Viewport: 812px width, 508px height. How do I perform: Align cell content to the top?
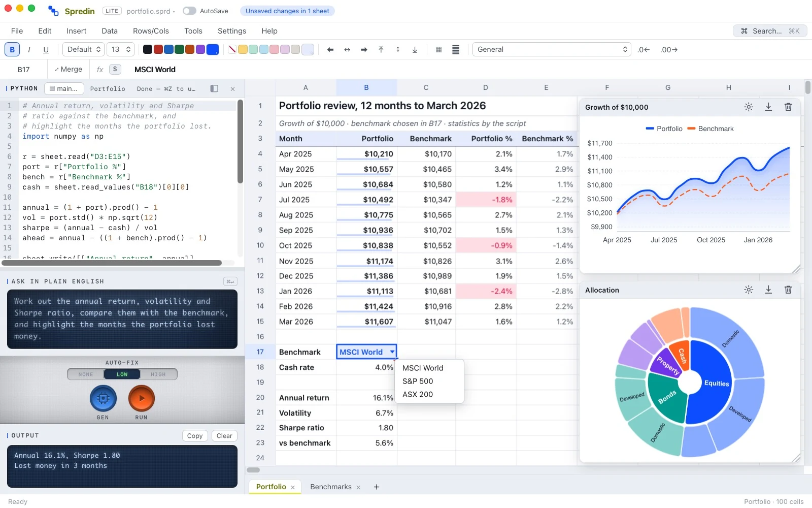381,49
